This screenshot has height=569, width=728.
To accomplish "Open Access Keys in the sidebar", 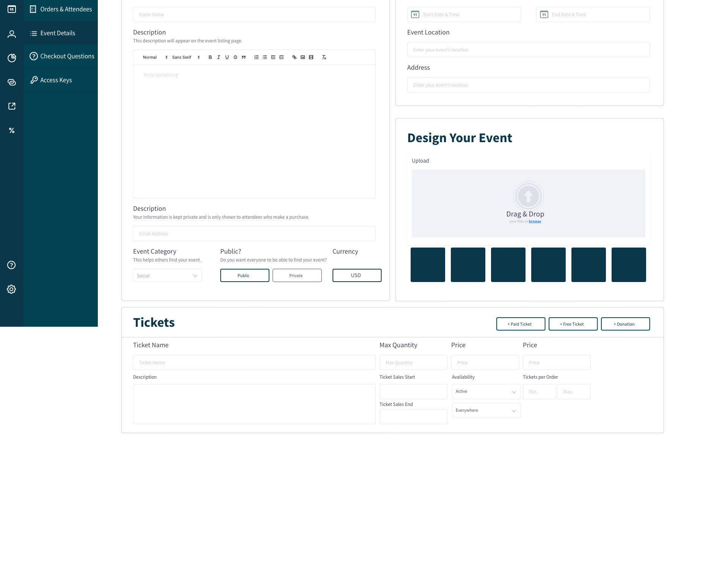I will [61, 80].
